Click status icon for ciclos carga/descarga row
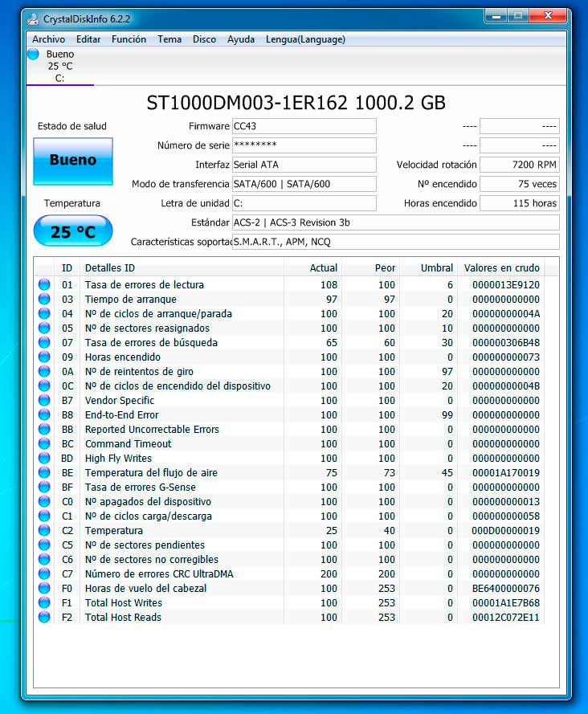The height and width of the screenshot is (714, 588). pyautogui.click(x=44, y=516)
